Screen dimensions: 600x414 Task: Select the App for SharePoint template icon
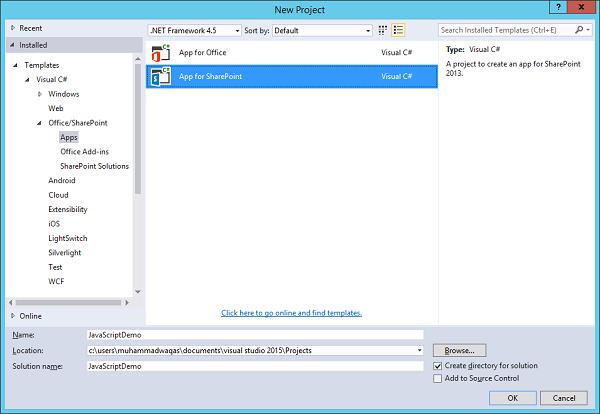click(x=161, y=76)
